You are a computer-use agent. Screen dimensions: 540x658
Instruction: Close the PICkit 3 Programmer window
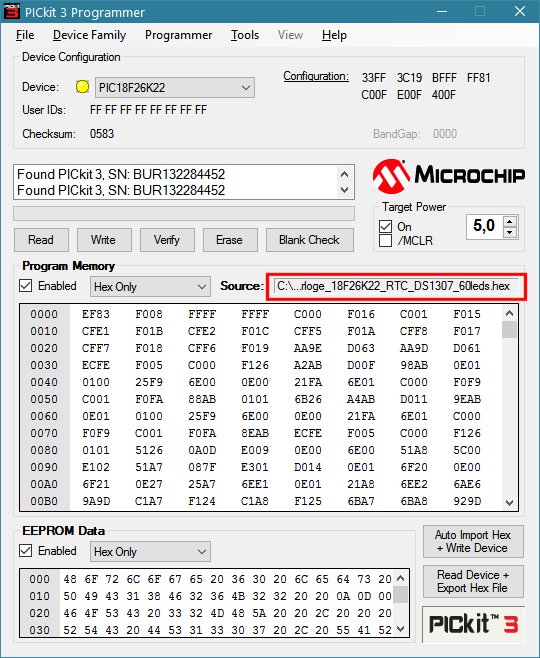pos(520,11)
